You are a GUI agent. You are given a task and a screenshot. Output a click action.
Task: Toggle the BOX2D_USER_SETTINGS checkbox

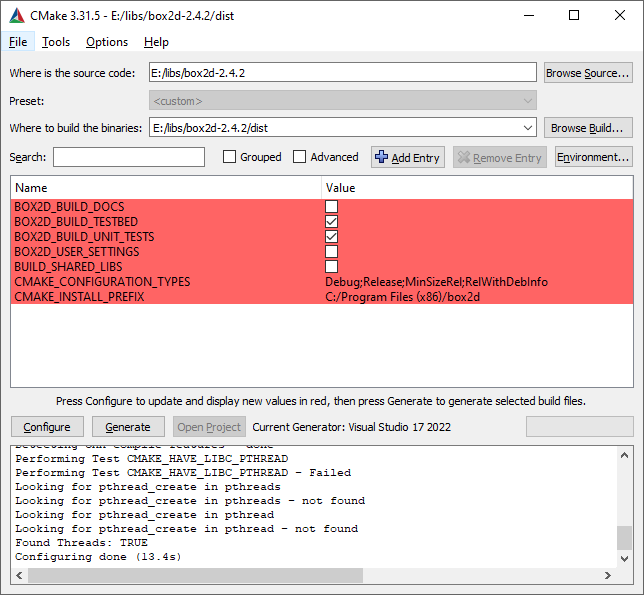click(x=331, y=252)
